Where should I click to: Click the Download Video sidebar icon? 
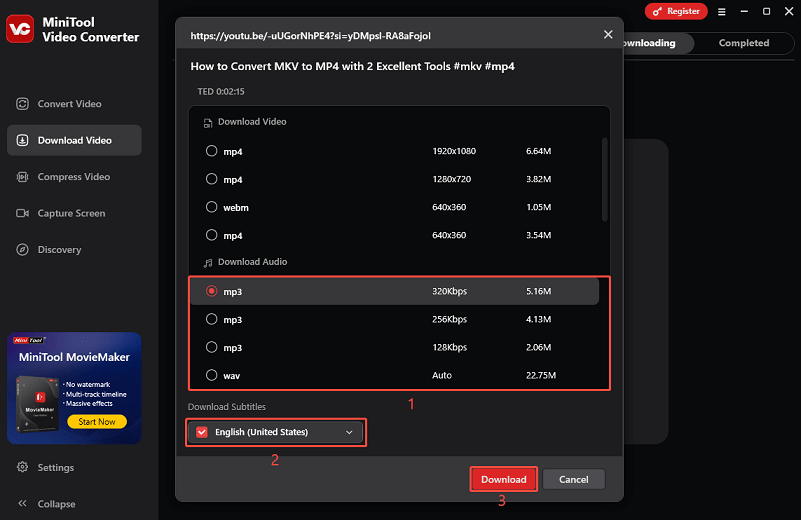tap(22, 140)
